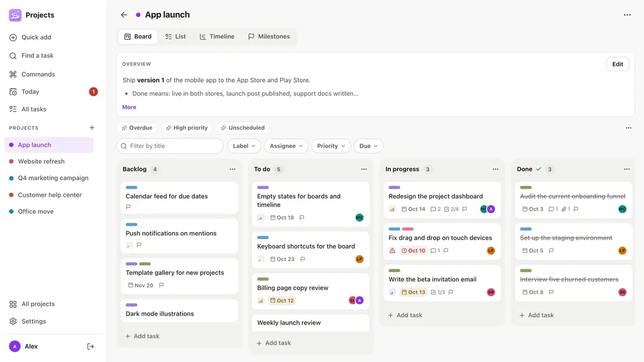The image size is (644, 362).
Task: Click the MC avatar on Empty states card
Action: (x=360, y=218)
